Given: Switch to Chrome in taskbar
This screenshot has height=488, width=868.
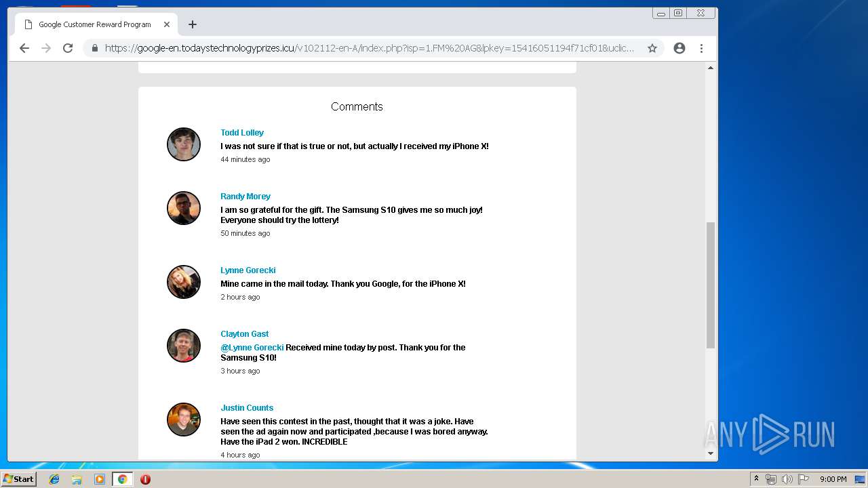Looking at the screenshot, I should click(122, 479).
